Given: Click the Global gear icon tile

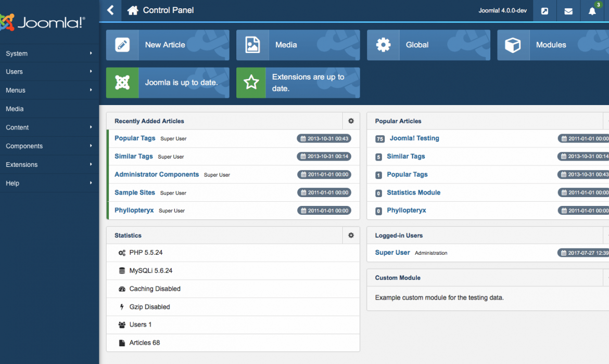Looking at the screenshot, I should coord(383,45).
